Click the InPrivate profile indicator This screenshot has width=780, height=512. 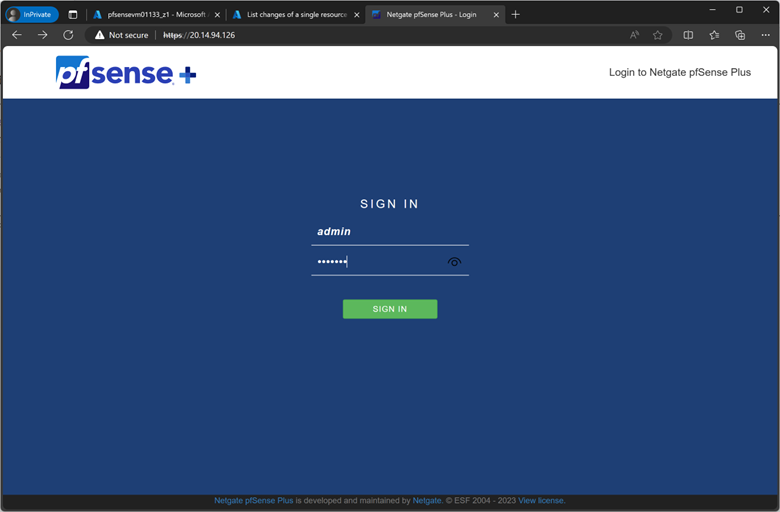[x=32, y=14]
